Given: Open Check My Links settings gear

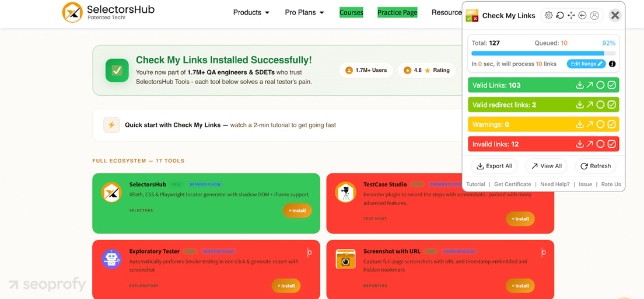Looking at the screenshot, I should click(x=548, y=16).
